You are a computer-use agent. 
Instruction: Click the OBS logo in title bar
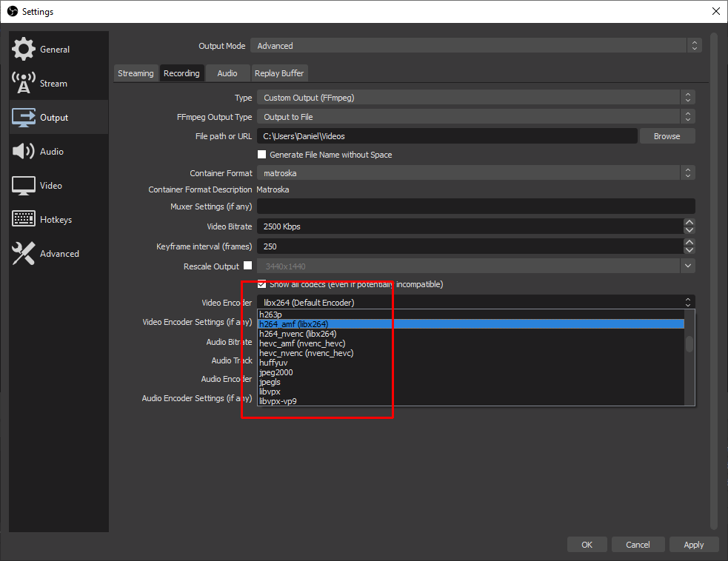(12, 11)
